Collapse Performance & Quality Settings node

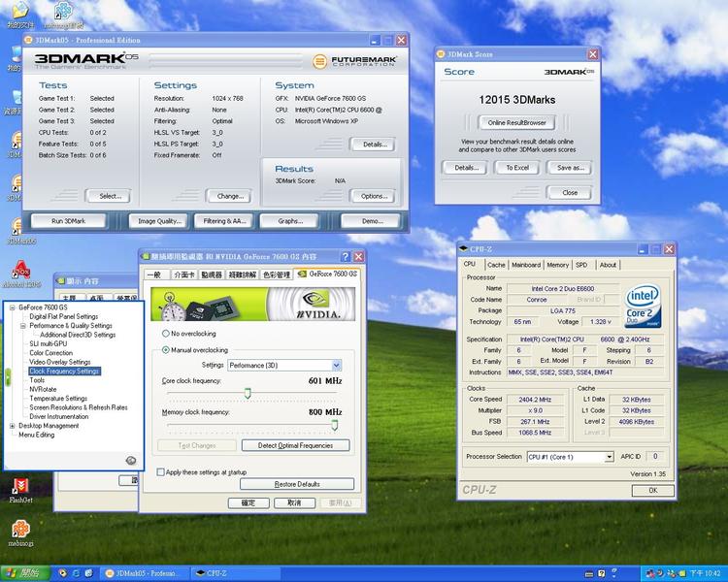(x=22, y=326)
